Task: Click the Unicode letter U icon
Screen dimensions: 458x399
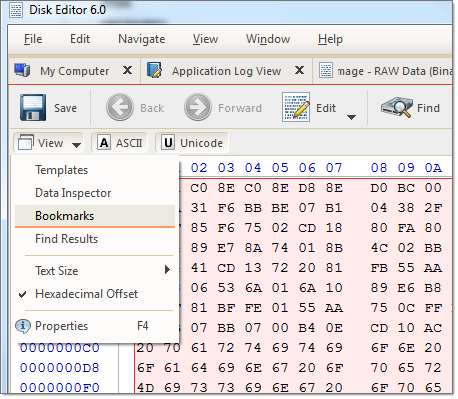Action: (168, 143)
